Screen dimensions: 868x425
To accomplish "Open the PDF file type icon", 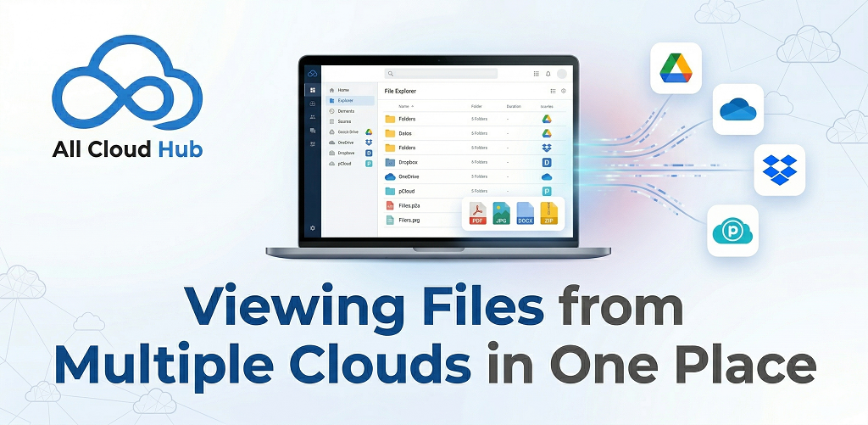I will [477, 214].
